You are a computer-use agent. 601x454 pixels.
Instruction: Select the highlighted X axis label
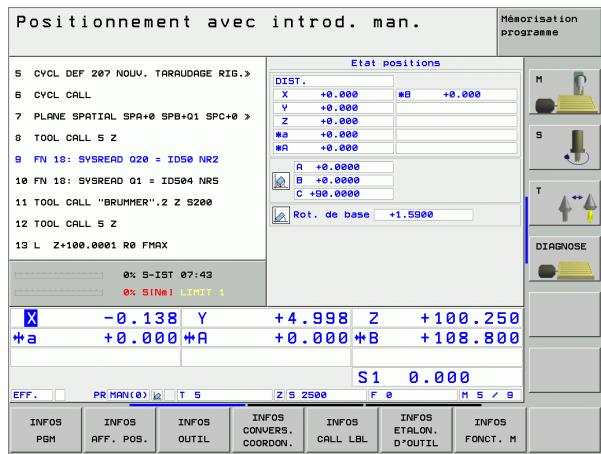(31, 318)
